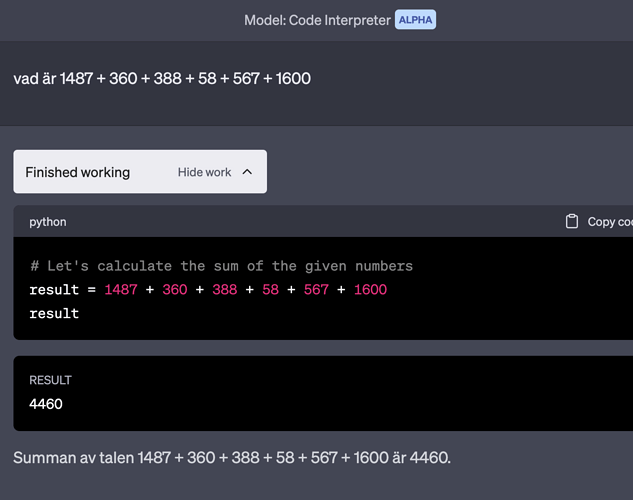
Task: Click the output value 4460
Action: [47, 403]
